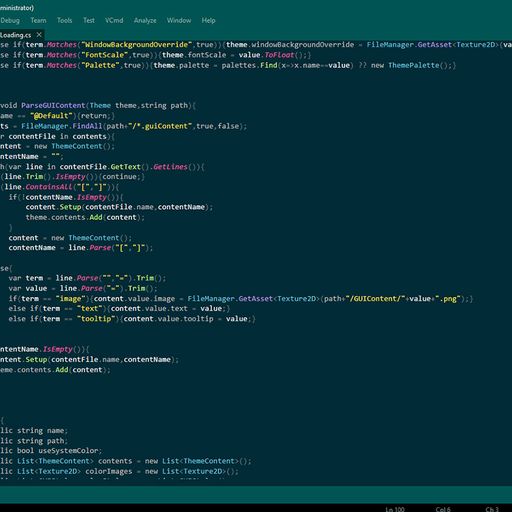Click the "Palette" string literal

point(100,65)
